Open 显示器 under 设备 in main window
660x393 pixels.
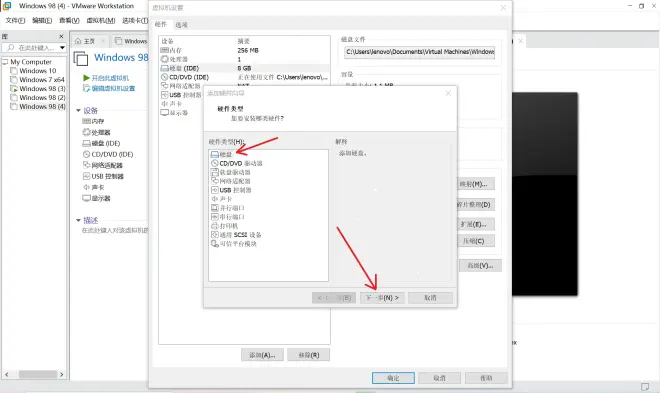96,198
